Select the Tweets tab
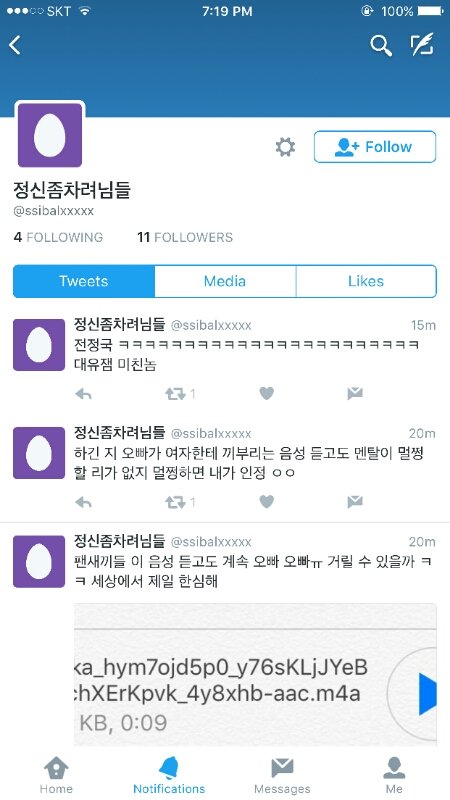Screen dimensions: 450x800 tap(84, 281)
